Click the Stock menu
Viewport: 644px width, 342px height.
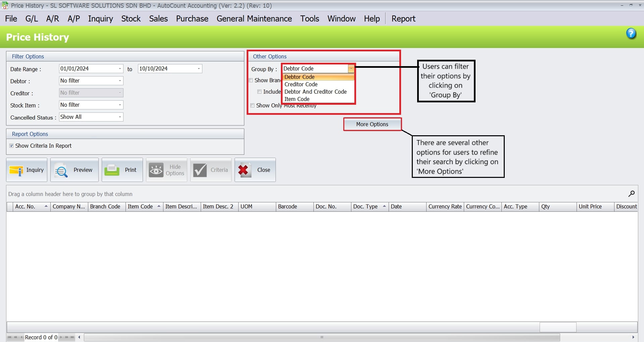[x=131, y=19]
